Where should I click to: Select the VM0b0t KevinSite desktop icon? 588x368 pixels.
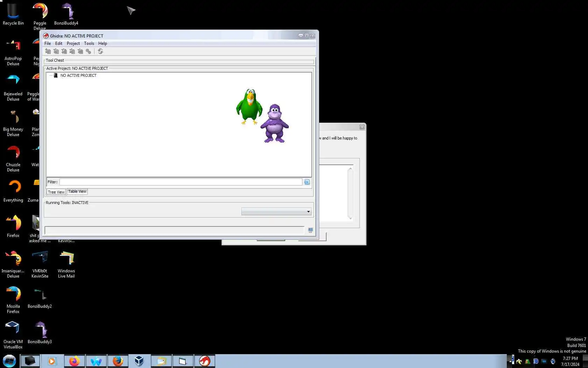point(40,265)
